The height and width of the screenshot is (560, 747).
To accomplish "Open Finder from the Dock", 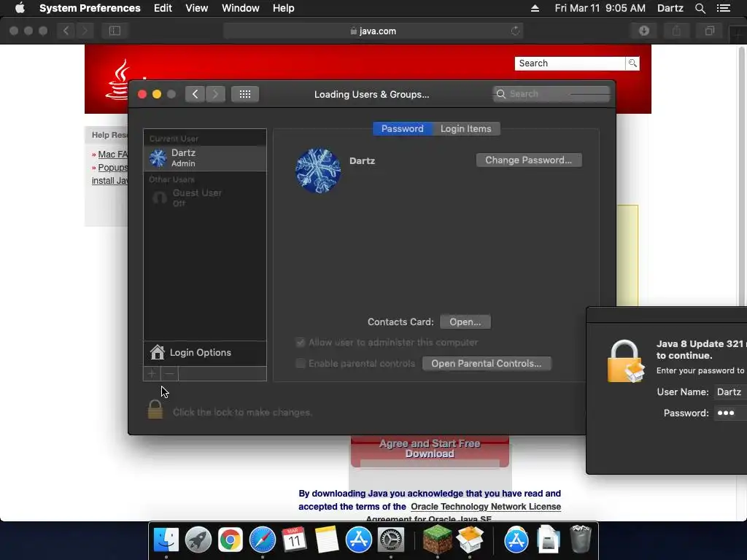I will (166, 540).
